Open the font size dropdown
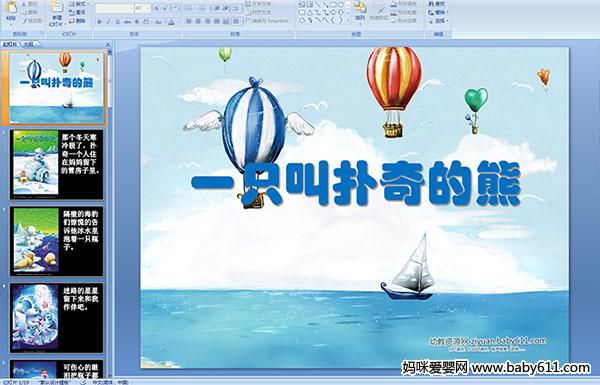This screenshot has height=385, width=600. [148, 8]
